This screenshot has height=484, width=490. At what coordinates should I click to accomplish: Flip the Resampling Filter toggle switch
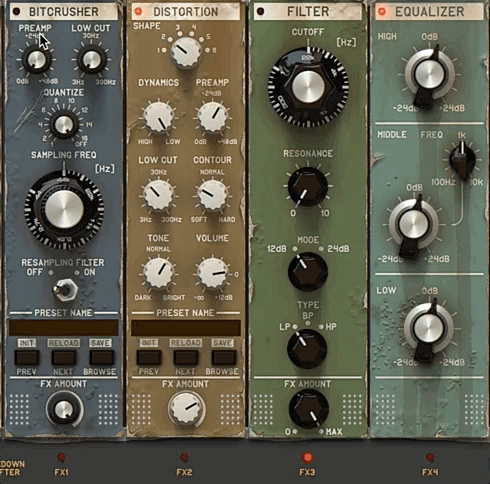pyautogui.click(x=65, y=290)
